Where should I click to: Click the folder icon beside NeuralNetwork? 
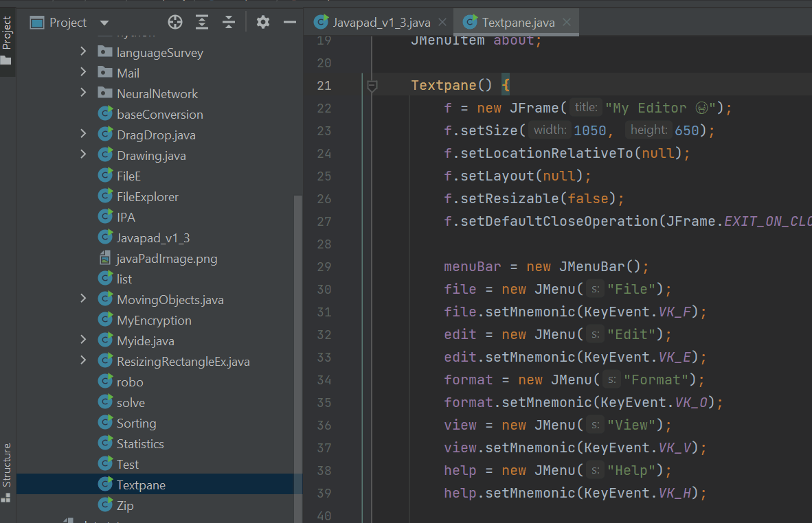click(x=105, y=93)
